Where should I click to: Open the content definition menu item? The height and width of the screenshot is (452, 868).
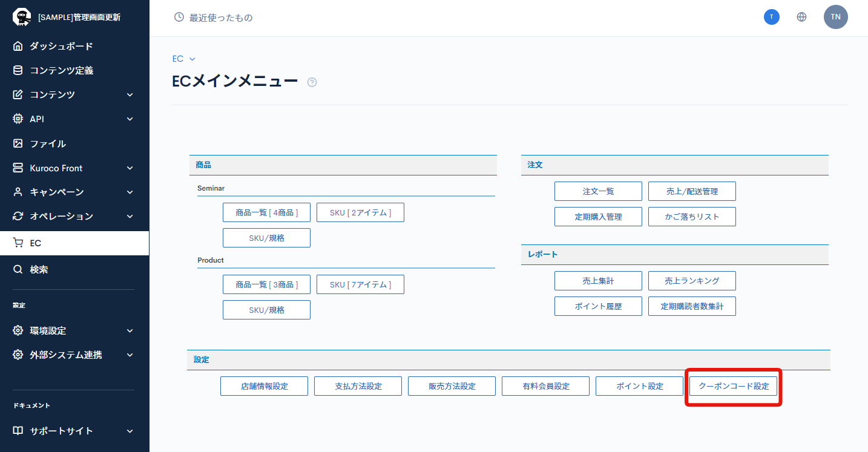pos(61,70)
